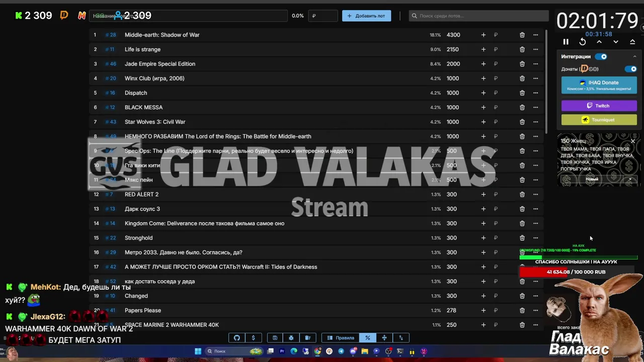The image size is (644, 362).
Task: Add amount to Papers Please lot
Action: (x=484, y=310)
